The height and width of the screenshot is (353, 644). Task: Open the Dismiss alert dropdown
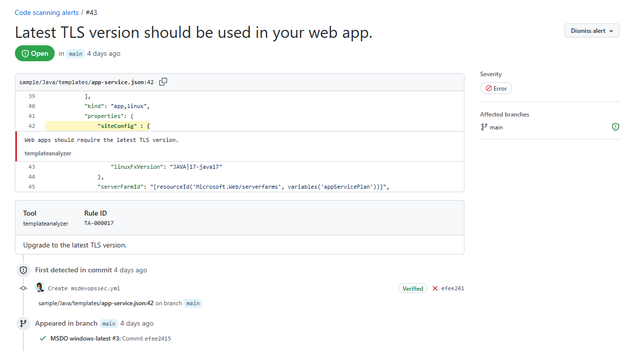(x=591, y=30)
